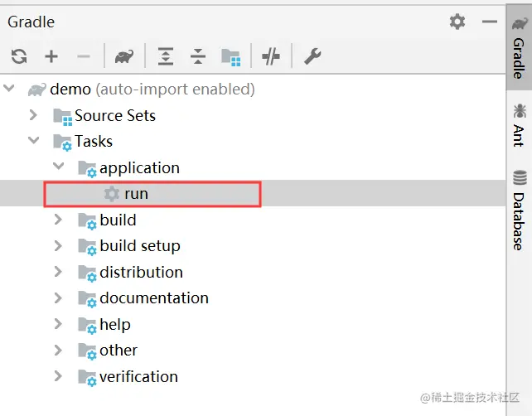Click the Source Sets folder icon

[63, 117]
